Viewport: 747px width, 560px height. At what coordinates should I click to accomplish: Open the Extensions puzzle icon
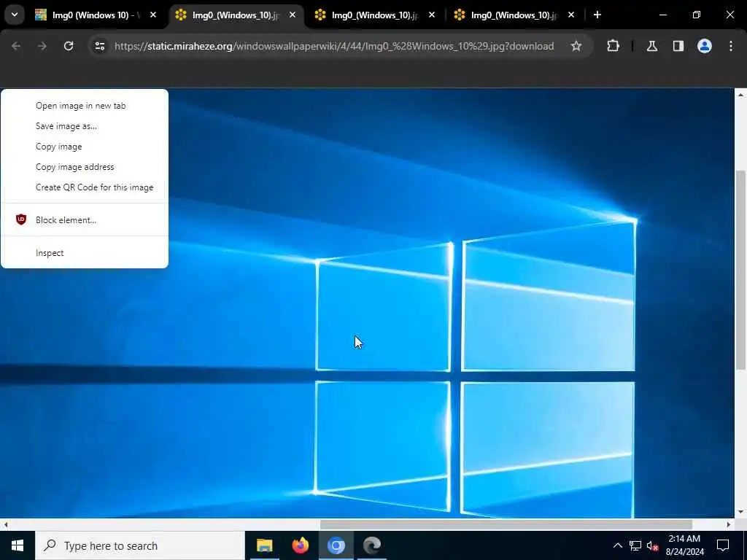(613, 46)
